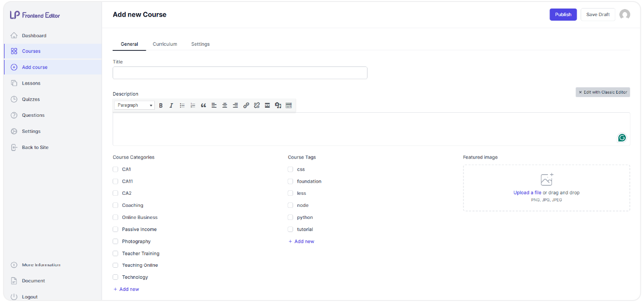This screenshot has height=302, width=644.
Task: Publish the new course
Action: pos(563,15)
